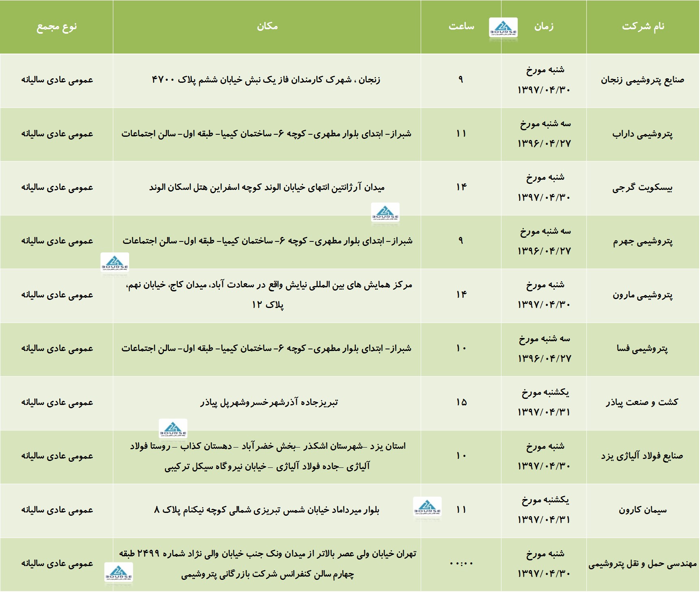Screen dimensions: 700x592
Task: Click hour '۱۵' in the پیاذر row
Action: tap(461, 402)
